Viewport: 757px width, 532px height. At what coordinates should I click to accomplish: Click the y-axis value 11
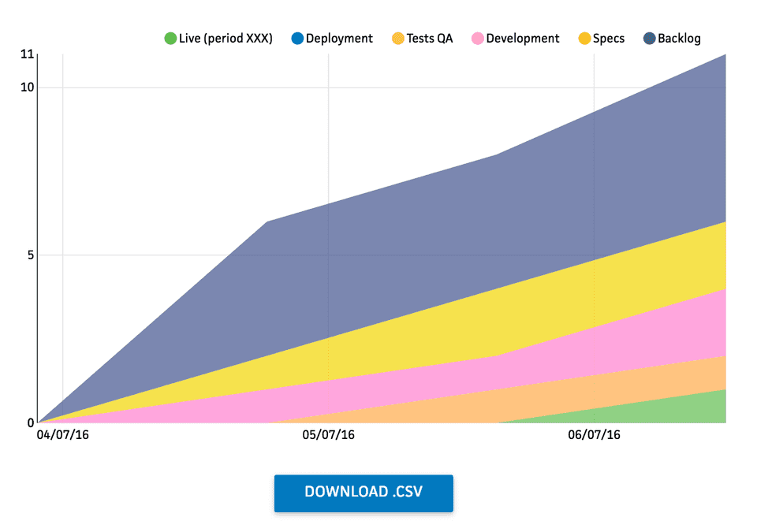[x=27, y=54]
